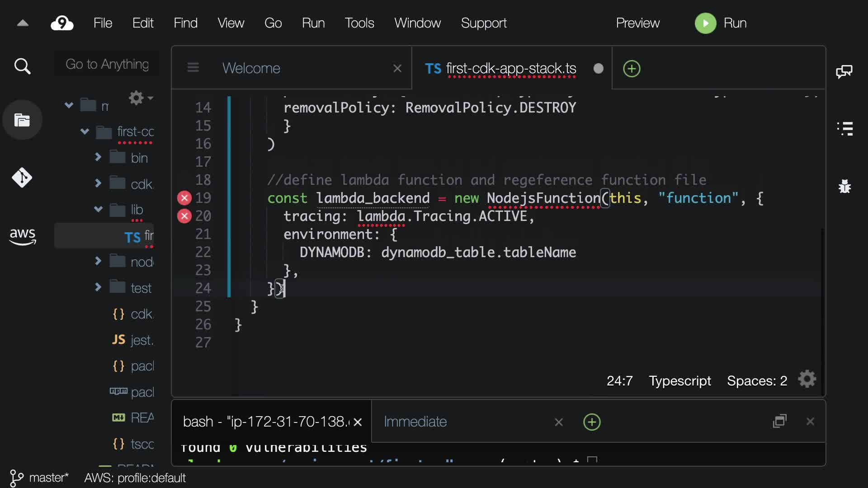Image resolution: width=868 pixels, height=488 pixels.
Task: Click the Cloud9 logo icon
Action: (62, 23)
